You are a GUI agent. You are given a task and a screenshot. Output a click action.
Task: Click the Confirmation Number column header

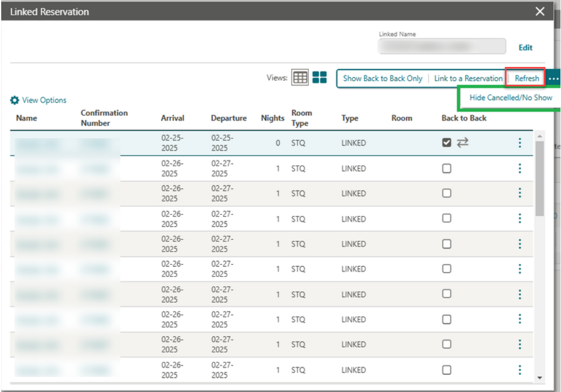tap(104, 118)
